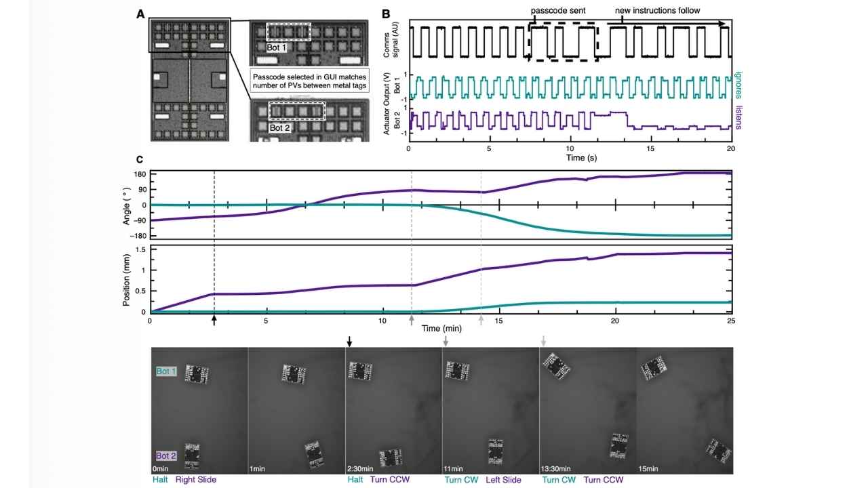This screenshot has height=488, width=868.
Task: Click 'Turn CCW' caption under the 13:30min frame
Action: (x=604, y=480)
